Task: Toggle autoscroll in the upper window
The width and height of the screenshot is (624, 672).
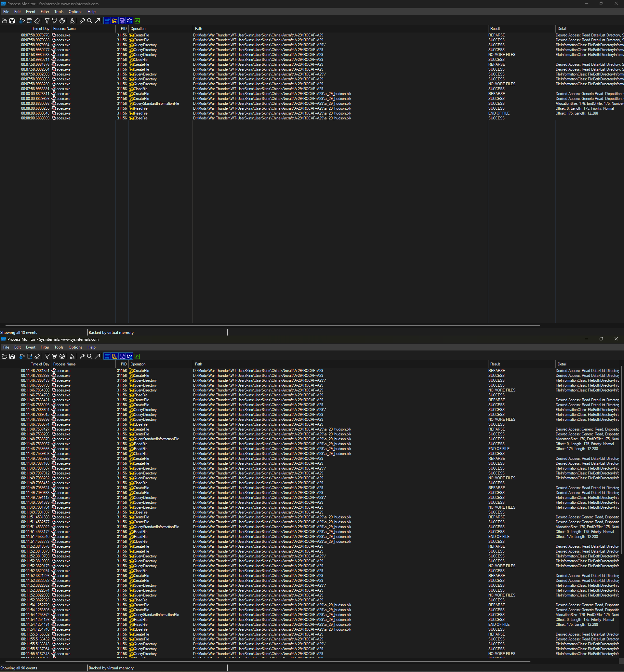Action: pos(29,21)
